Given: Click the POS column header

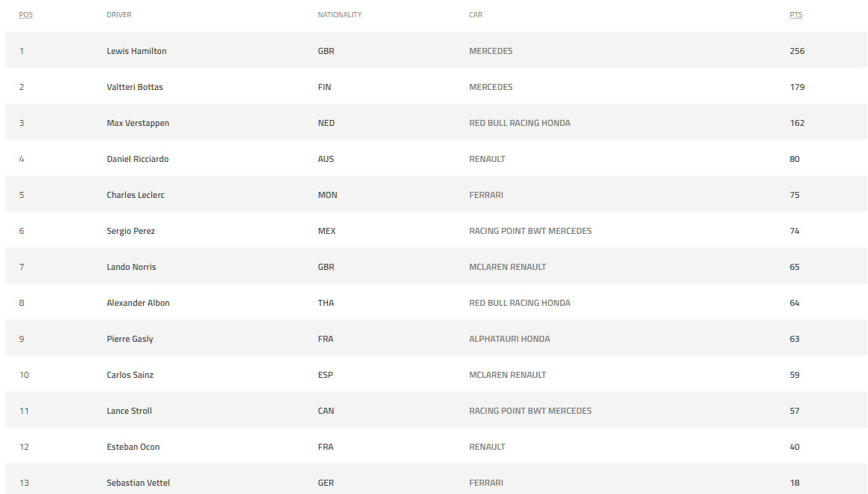Looking at the screenshot, I should (x=25, y=15).
